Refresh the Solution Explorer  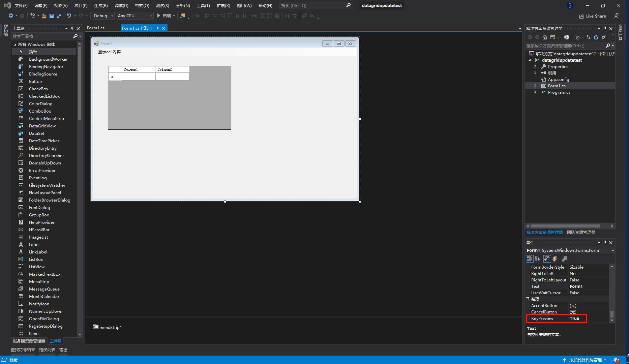pos(596,37)
